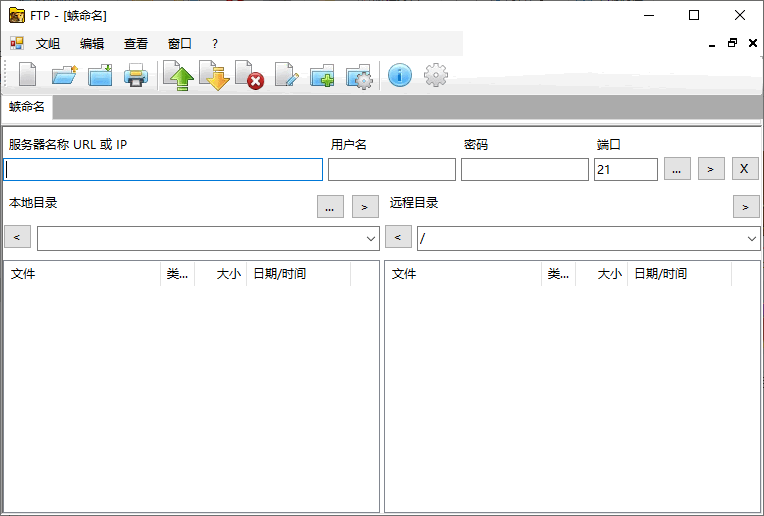Screen dimensions: 764x516
Task: Click the FTP title bar application icon
Action: click(x=17, y=16)
